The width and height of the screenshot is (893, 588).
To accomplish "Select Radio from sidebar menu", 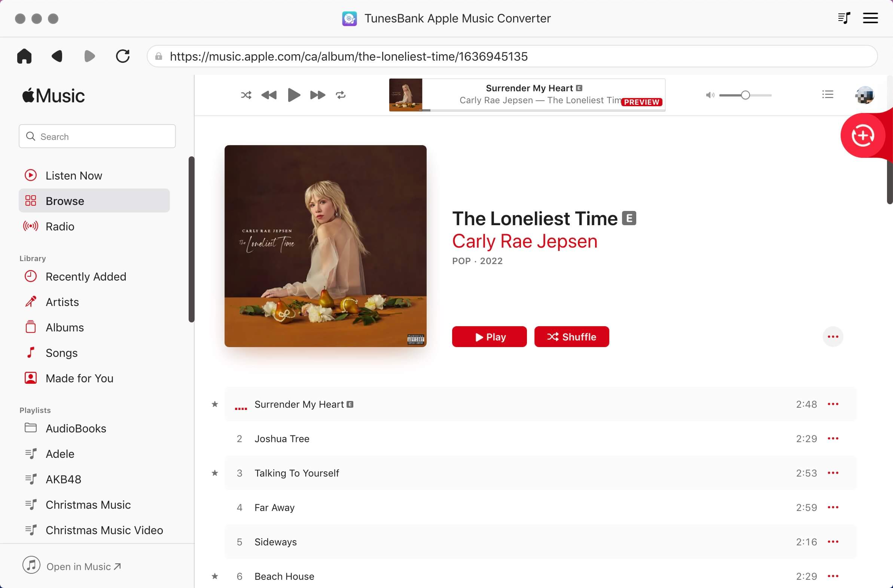I will (60, 226).
